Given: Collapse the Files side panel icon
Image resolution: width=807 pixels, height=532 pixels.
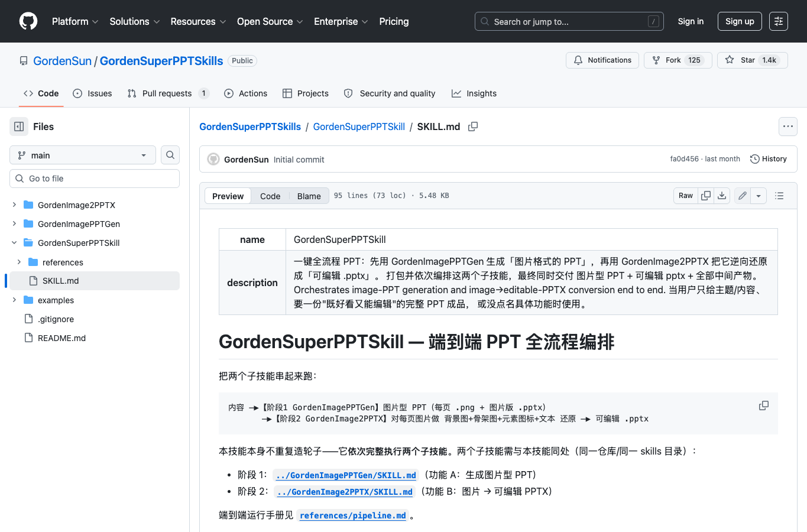Looking at the screenshot, I should (19, 126).
